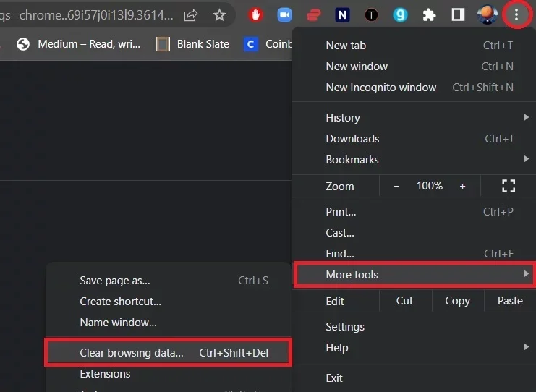Click the red stacked-layers extension icon
The height and width of the screenshot is (392, 536).
[x=313, y=15]
